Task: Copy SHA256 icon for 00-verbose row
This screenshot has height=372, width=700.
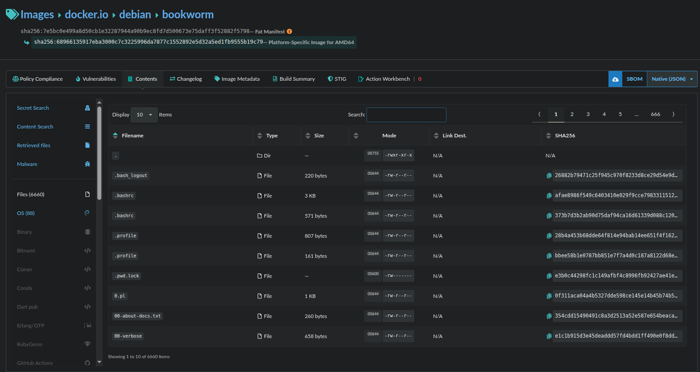Action: click(x=549, y=336)
